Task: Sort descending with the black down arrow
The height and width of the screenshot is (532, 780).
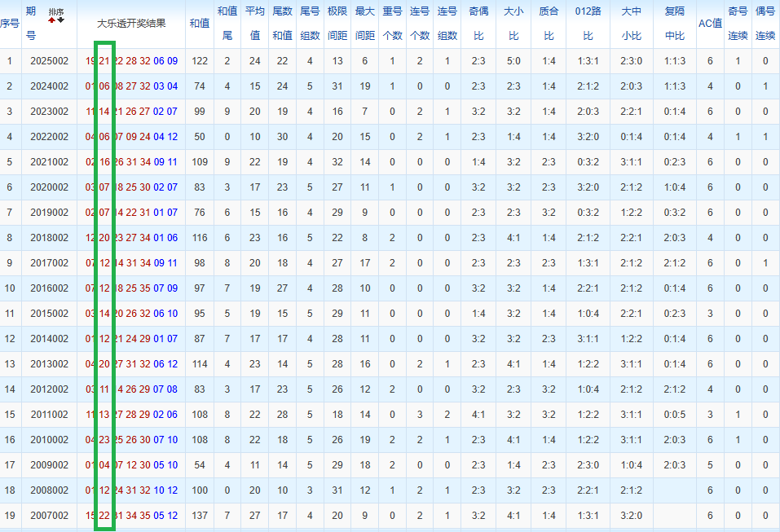Action: [x=60, y=20]
